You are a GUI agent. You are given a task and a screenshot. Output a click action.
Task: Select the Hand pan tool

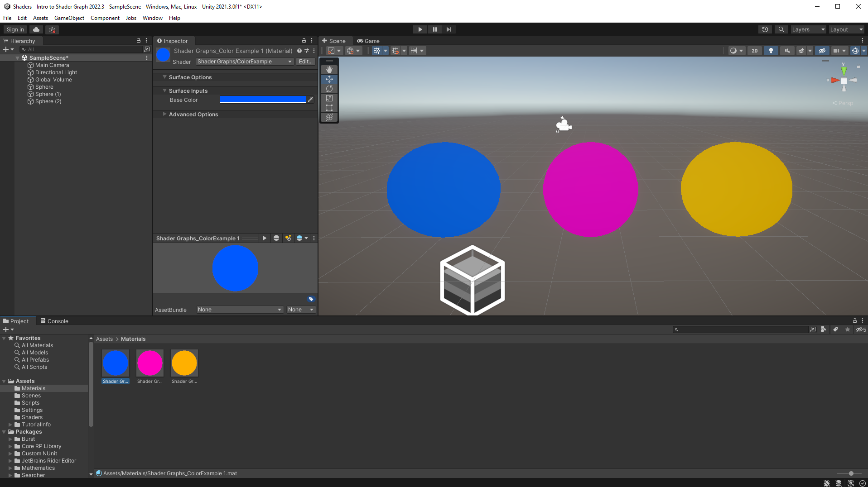329,69
